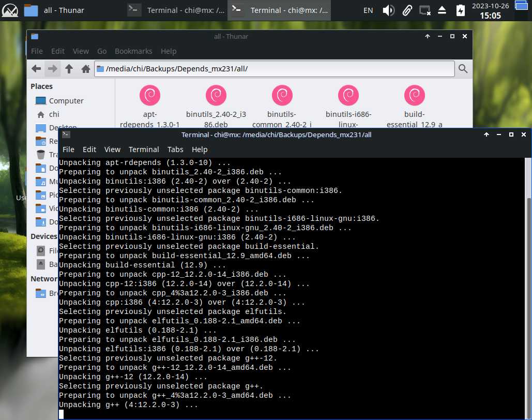Click the back arrow in Thunar toolbar
Screen dimensions: 532x420
point(36,69)
